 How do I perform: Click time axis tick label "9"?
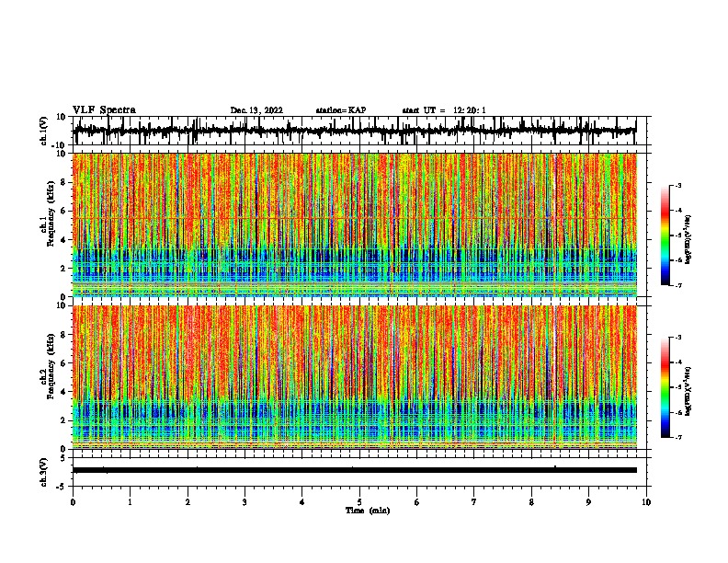(588, 501)
